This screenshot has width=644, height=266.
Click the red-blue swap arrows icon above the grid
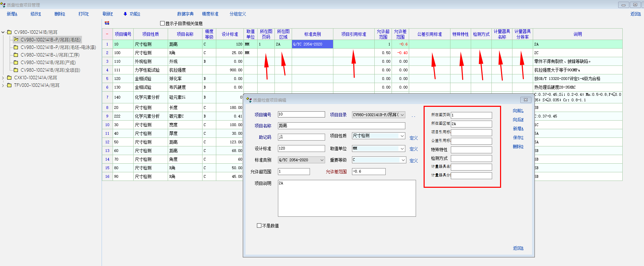tap(107, 23)
